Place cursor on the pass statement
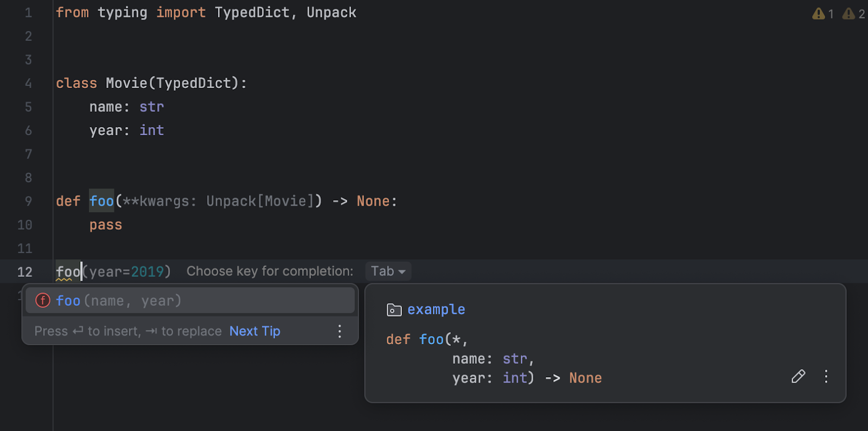Screen dimensions: 868x431 [x=106, y=225]
